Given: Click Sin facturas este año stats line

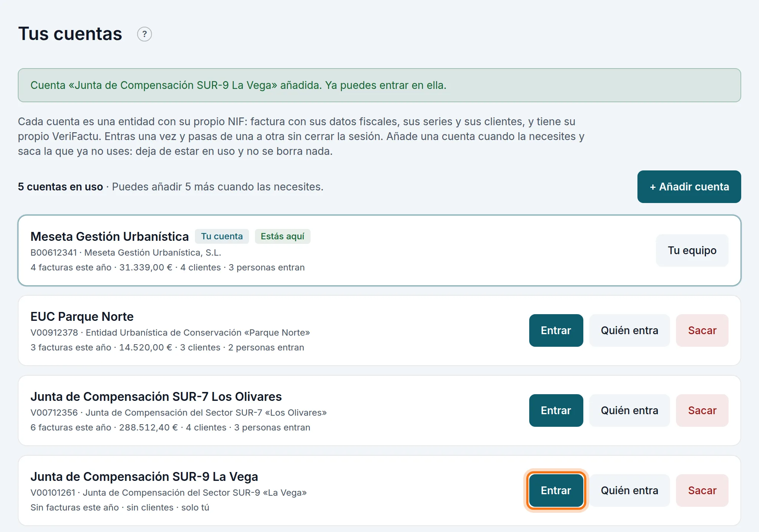Looking at the screenshot, I should [x=120, y=508].
